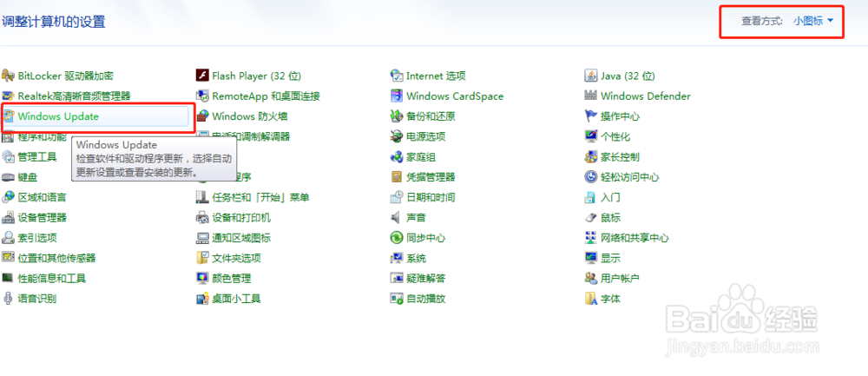
Task: Click the 位置和其他传感器 icon
Action: click(x=9, y=258)
